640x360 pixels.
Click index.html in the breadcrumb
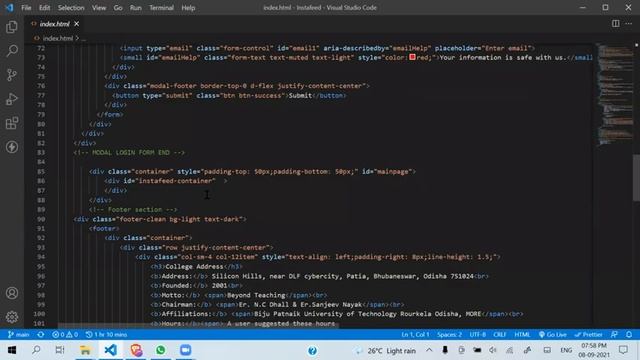pos(57,38)
